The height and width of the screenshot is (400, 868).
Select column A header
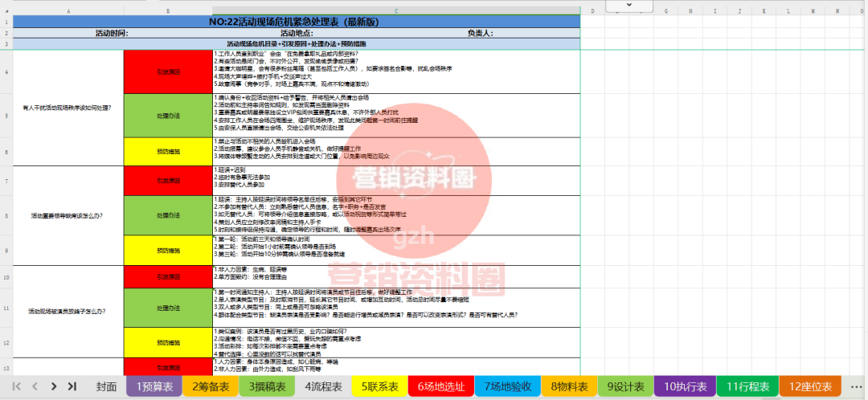68,11
